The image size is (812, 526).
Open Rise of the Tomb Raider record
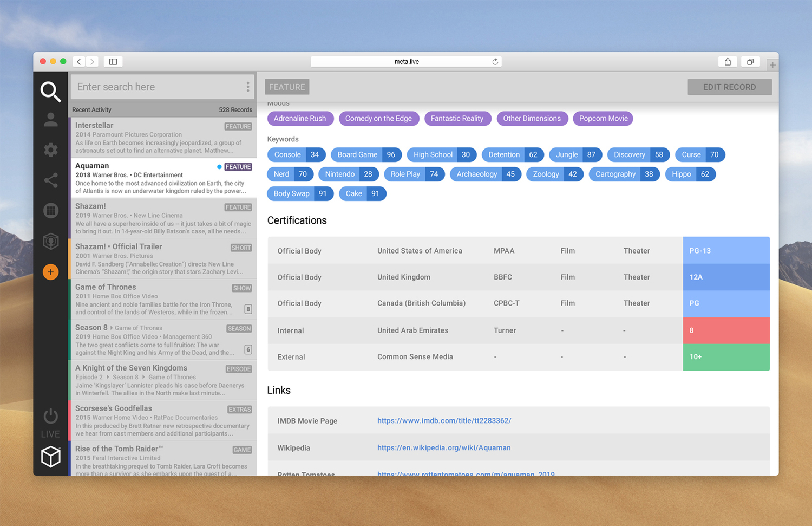click(163, 459)
